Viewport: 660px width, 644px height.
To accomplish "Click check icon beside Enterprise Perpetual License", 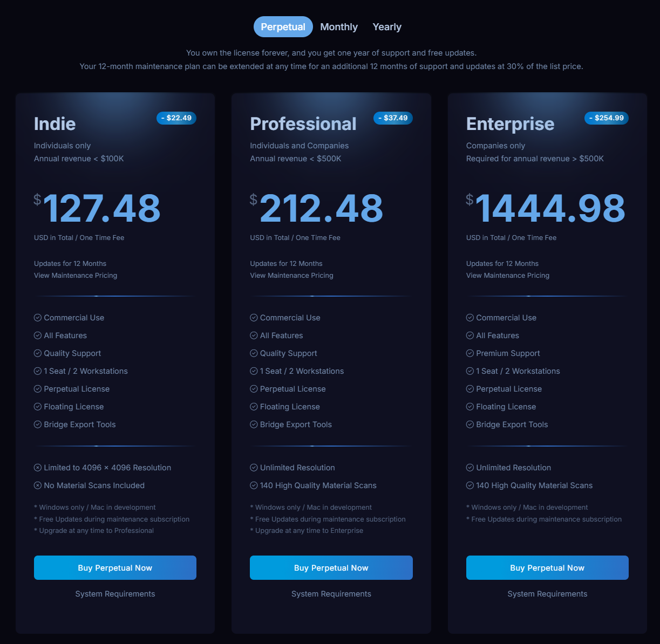I will pos(470,389).
